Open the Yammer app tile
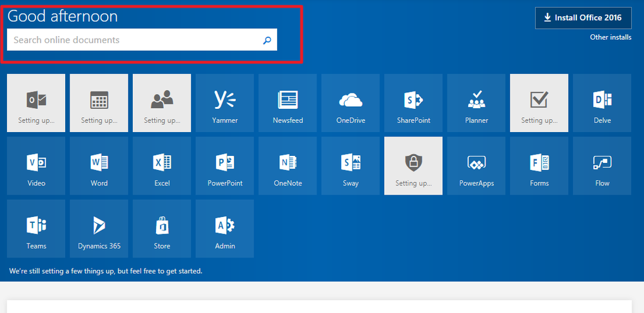Viewport: 644px width, 313px height. [x=225, y=103]
